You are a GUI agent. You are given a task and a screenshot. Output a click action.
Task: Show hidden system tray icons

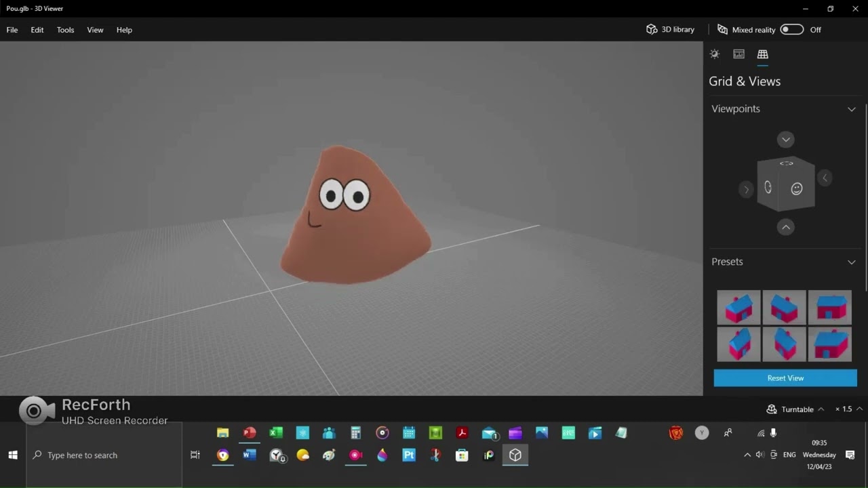tap(747, 455)
